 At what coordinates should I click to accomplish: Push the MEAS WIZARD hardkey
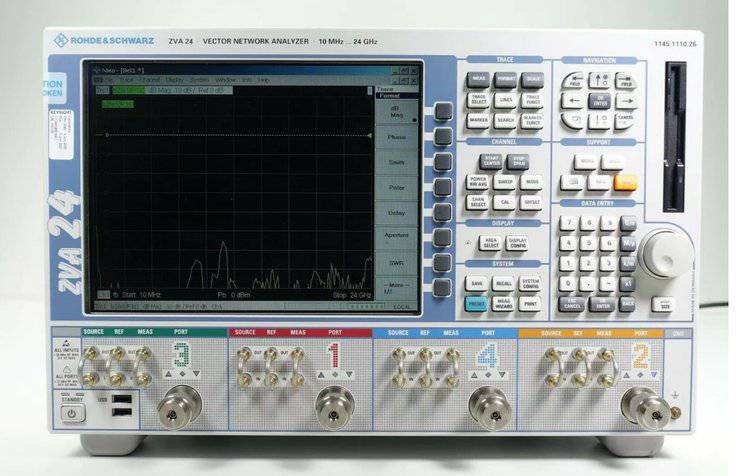tap(503, 304)
